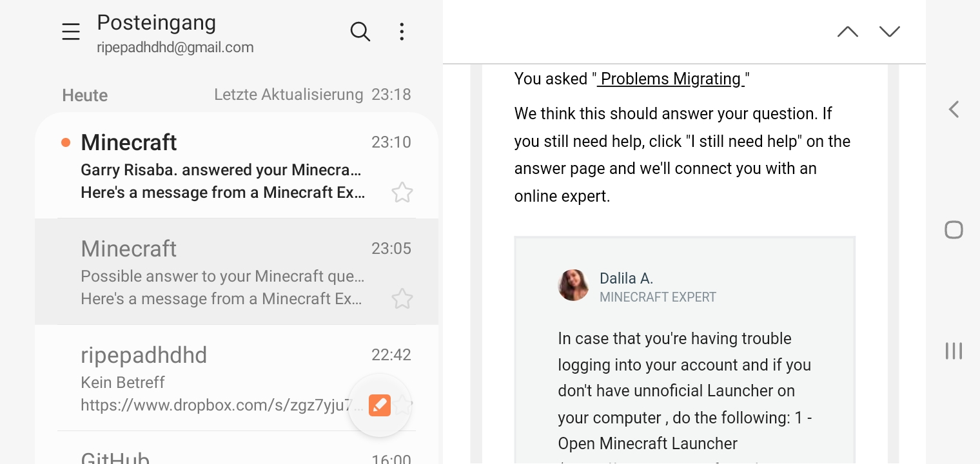Tap Dalila A. profile picture

(573, 285)
